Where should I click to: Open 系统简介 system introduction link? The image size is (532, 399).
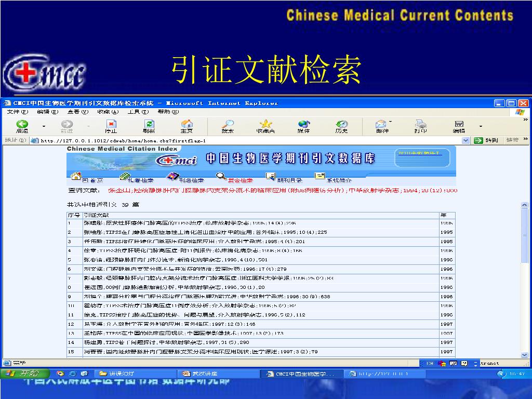(339, 180)
